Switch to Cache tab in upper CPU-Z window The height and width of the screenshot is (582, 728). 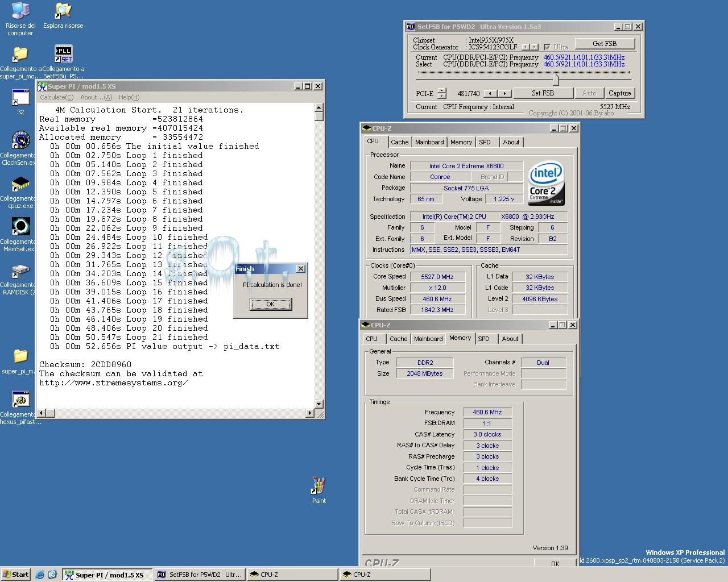click(x=399, y=142)
